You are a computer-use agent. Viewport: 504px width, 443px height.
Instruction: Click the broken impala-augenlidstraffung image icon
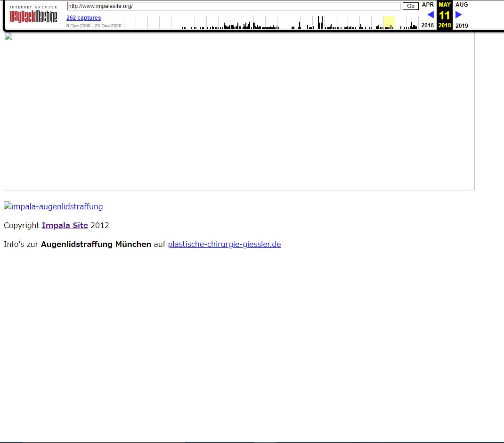(8, 206)
